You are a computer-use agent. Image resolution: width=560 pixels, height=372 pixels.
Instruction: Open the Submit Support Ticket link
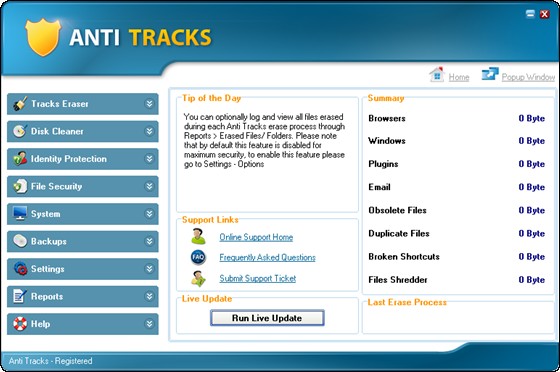point(258,278)
